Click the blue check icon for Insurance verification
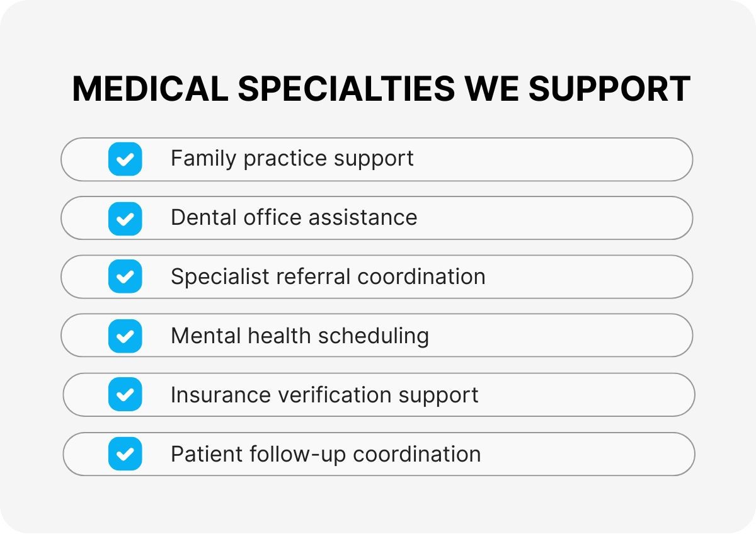 125,395
